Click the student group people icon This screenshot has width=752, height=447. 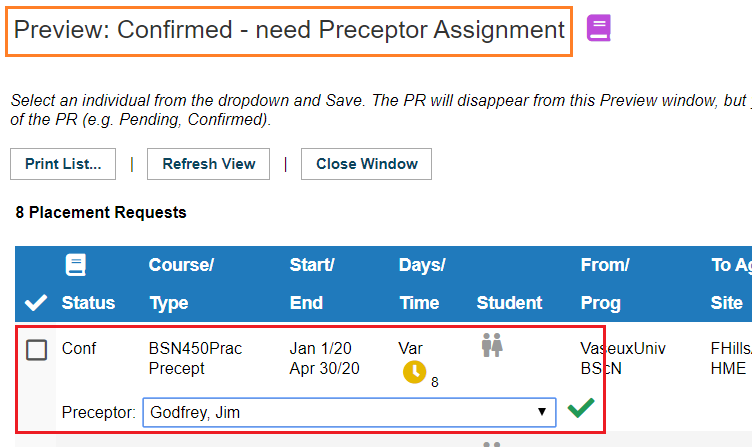coord(492,345)
